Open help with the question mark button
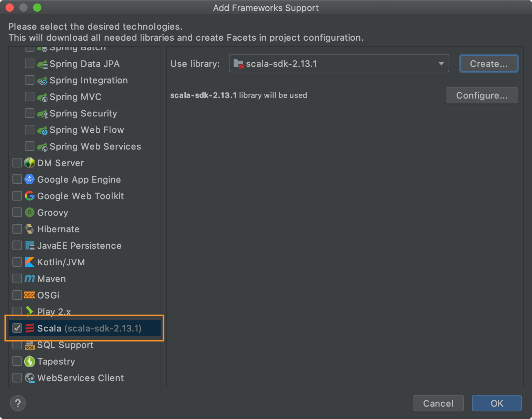 tap(18, 403)
